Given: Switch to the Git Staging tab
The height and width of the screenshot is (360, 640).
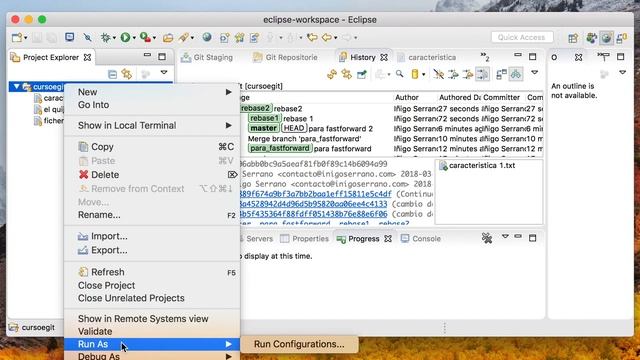Looking at the screenshot, I should tap(207, 58).
